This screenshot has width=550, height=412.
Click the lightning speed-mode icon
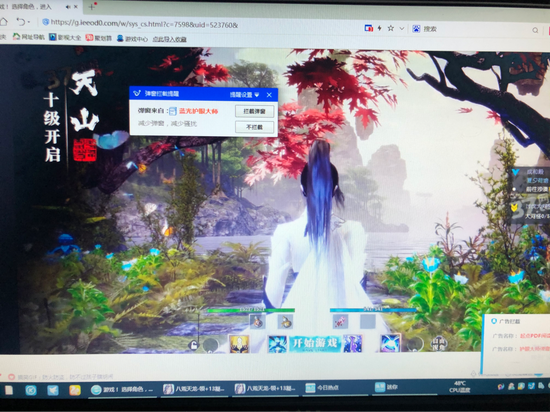pos(380,28)
